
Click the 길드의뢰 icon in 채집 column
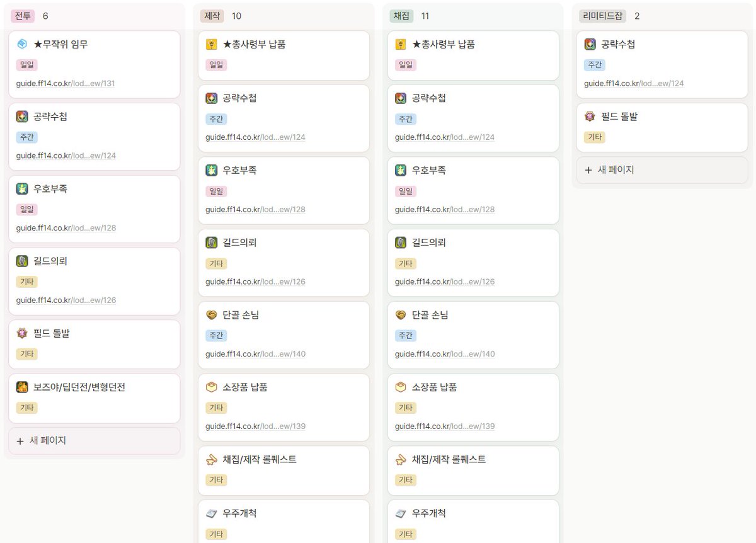401,243
